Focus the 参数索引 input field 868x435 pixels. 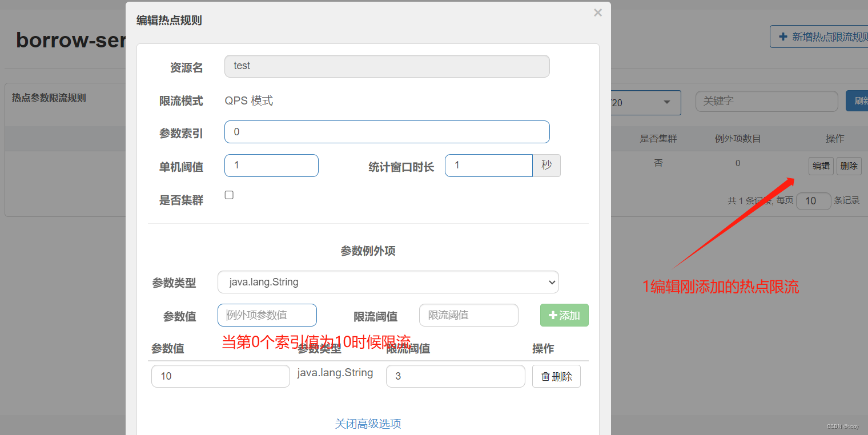[387, 132]
